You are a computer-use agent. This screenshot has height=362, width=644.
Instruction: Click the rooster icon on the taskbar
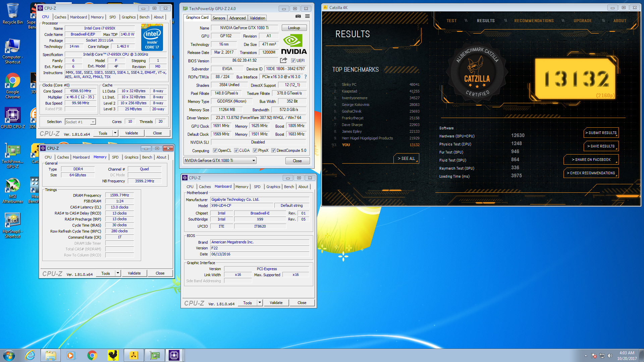point(113,355)
